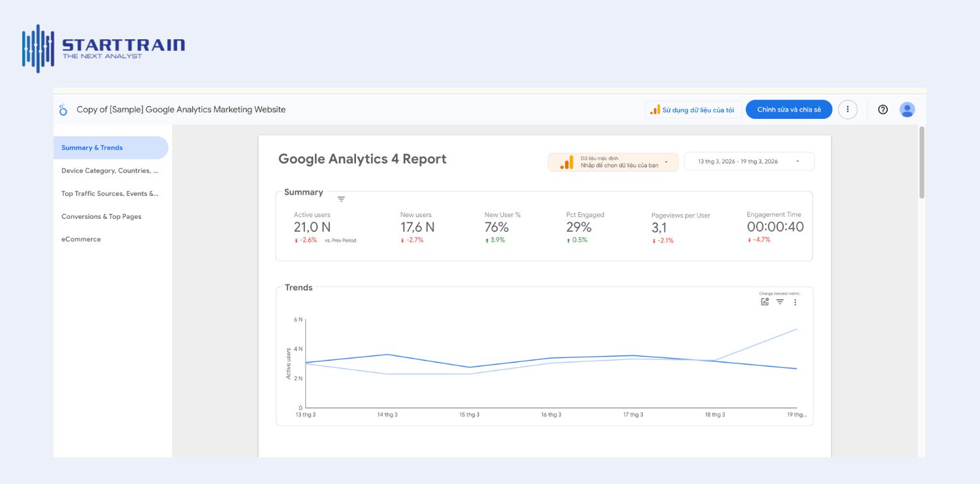Open your profile avatar
Screen dimensions: 980x484
pyautogui.click(x=907, y=109)
